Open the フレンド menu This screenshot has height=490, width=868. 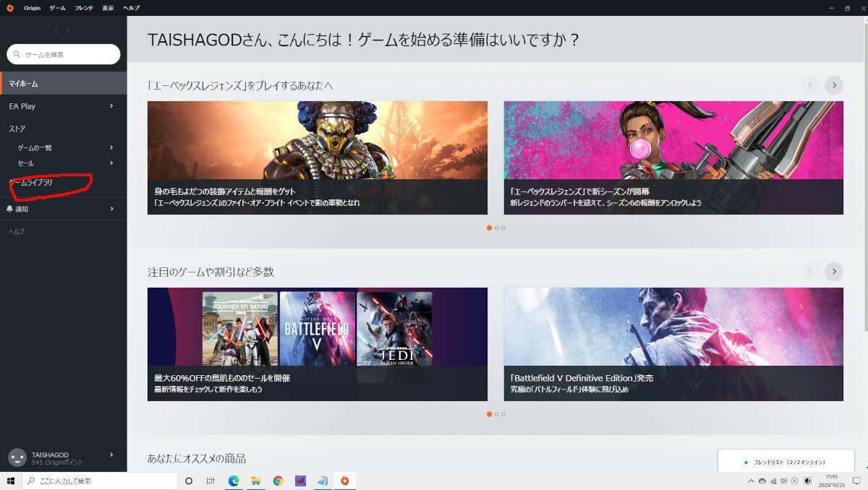pos(84,7)
